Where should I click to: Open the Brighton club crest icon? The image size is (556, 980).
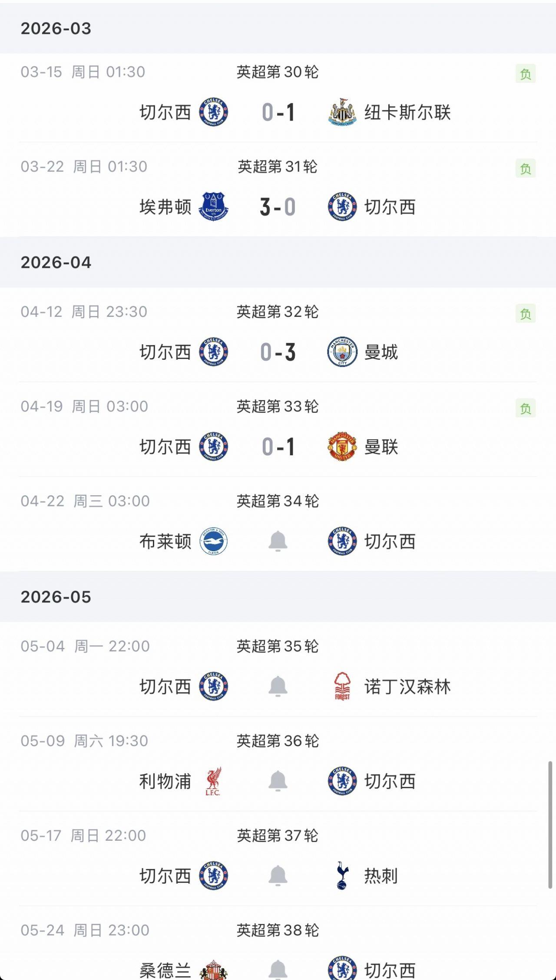(x=213, y=541)
